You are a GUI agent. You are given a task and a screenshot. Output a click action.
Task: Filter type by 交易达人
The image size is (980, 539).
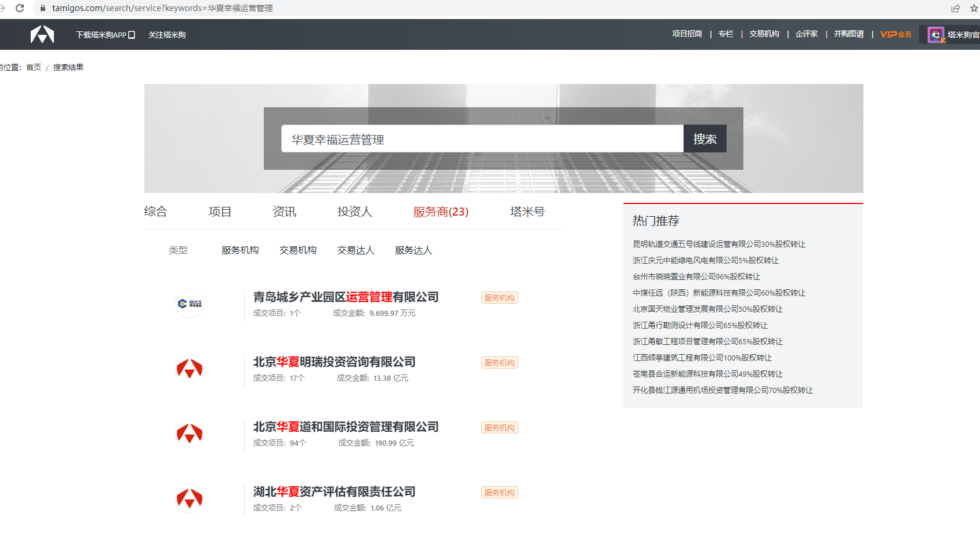coord(356,250)
